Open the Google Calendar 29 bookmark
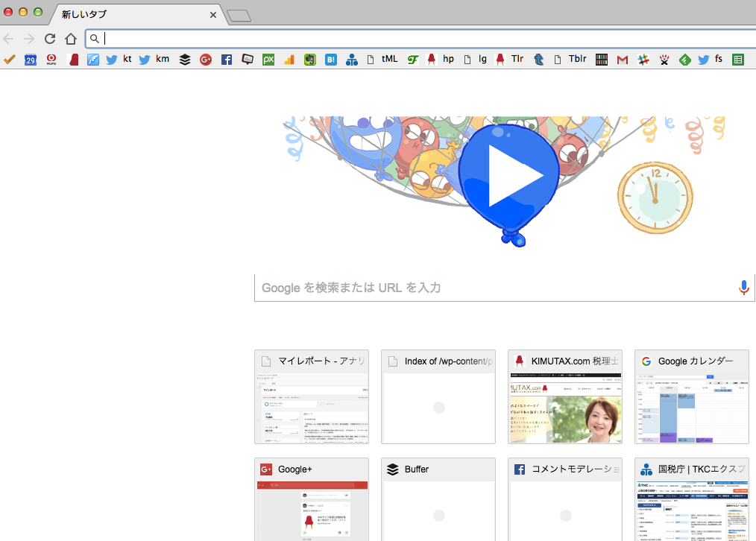The width and height of the screenshot is (756, 541). coord(31,60)
